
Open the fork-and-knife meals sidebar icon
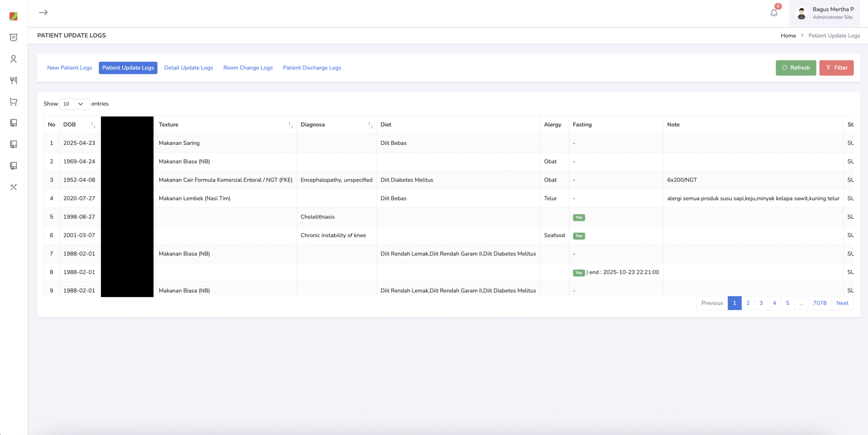(x=14, y=80)
